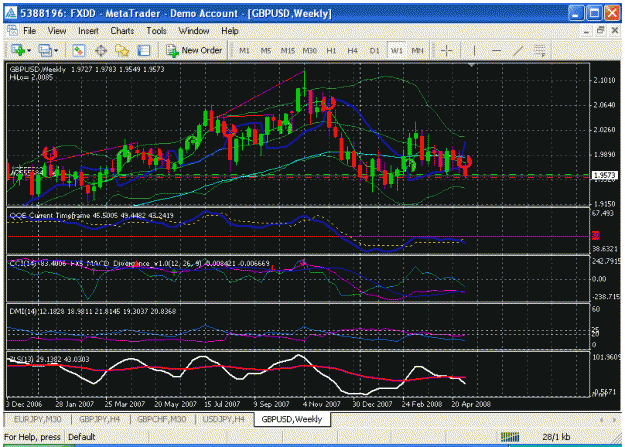Click the New Order button
Viewport: 625px width, 447px height.
[194, 50]
